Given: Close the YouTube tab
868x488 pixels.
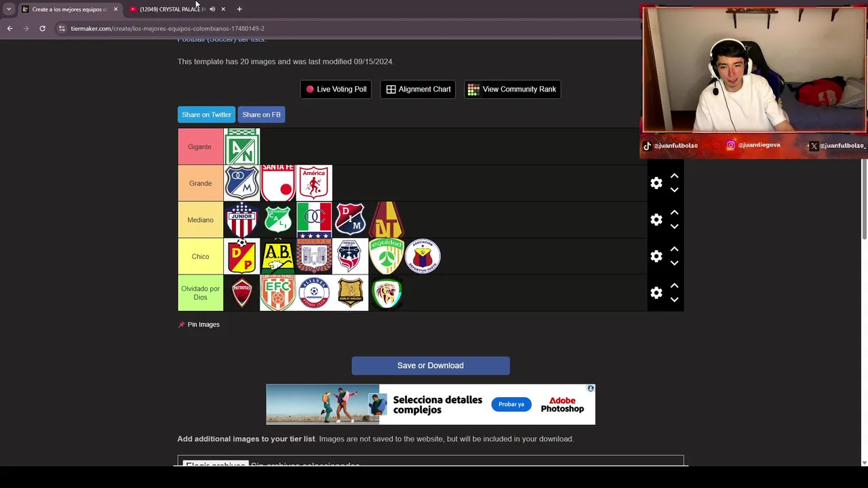Looking at the screenshot, I should [223, 9].
